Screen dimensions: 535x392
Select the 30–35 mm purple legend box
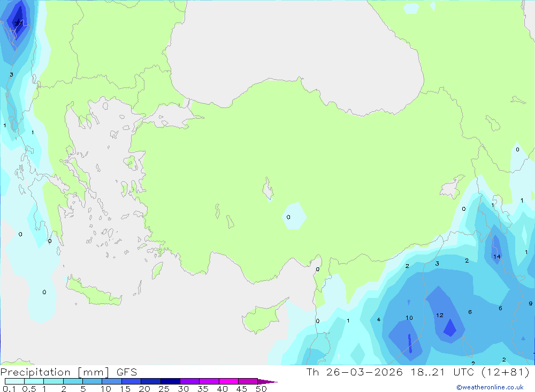190,381
